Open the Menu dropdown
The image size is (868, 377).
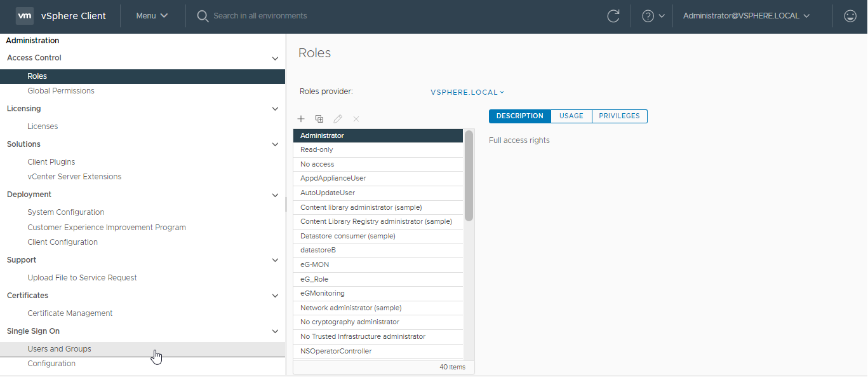152,16
